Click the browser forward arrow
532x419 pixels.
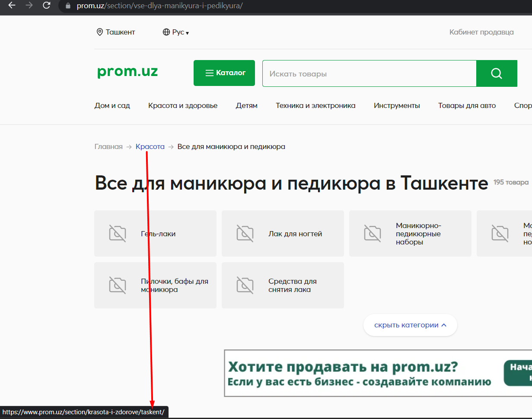click(29, 6)
